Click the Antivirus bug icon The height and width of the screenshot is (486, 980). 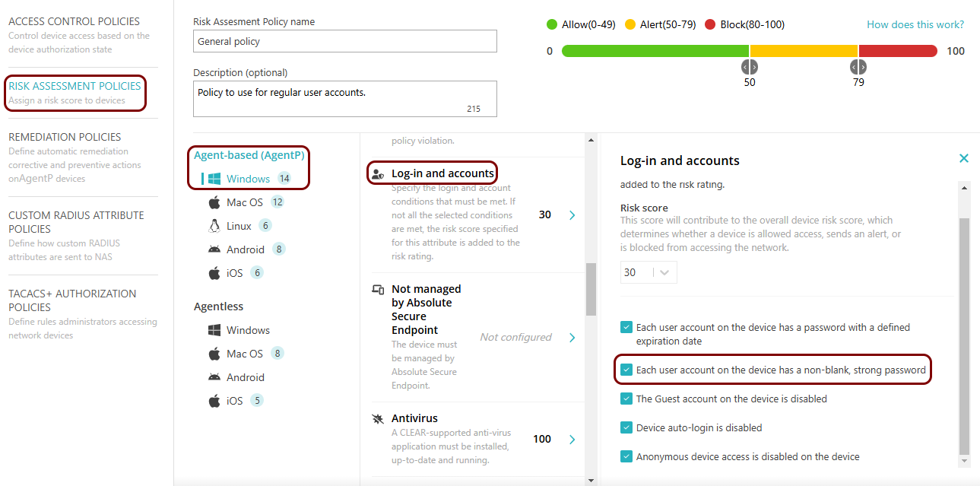tap(378, 419)
